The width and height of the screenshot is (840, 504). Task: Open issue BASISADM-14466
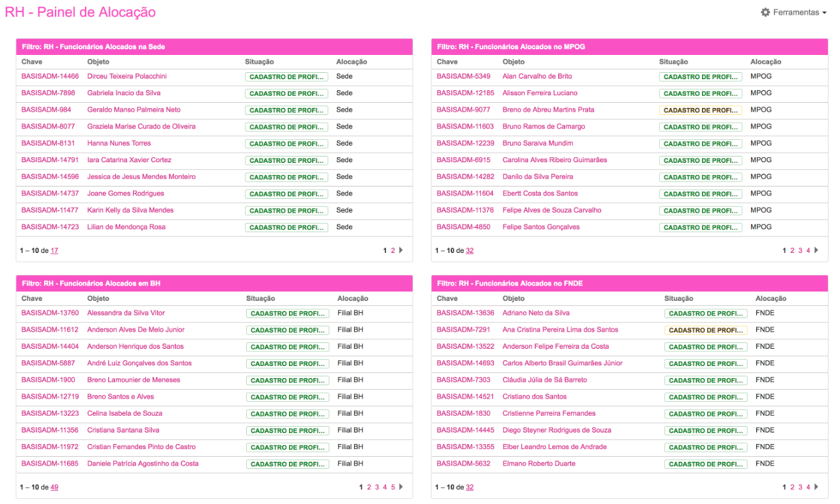click(50, 76)
